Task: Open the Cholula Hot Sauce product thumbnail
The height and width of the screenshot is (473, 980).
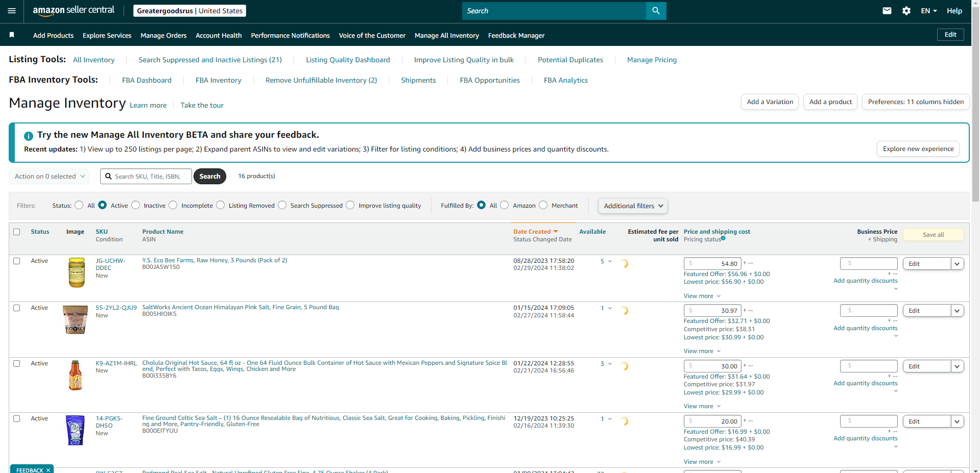Action: pos(75,375)
